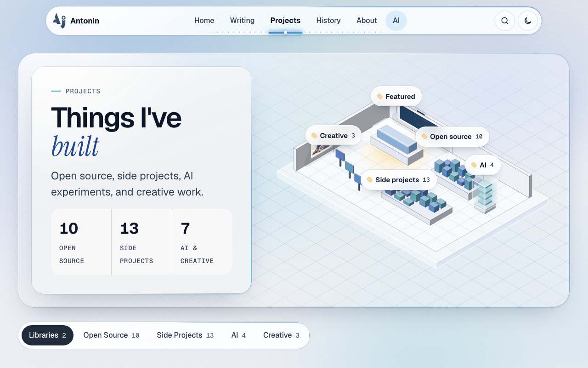Select the Creative 3 map label
The image size is (588, 368).
click(333, 136)
